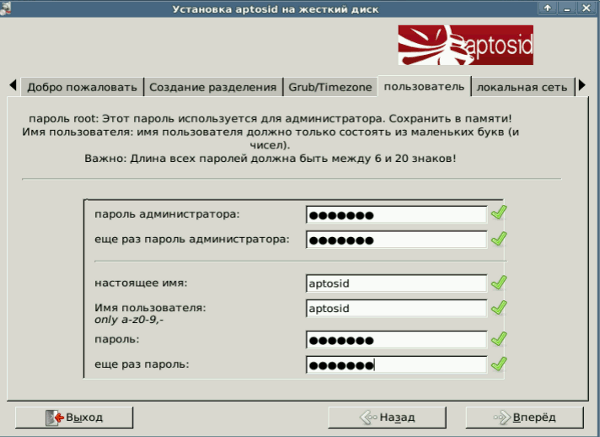600x437 pixels.
Task: Select the 'Grub/Timezone' tab
Action: point(329,87)
